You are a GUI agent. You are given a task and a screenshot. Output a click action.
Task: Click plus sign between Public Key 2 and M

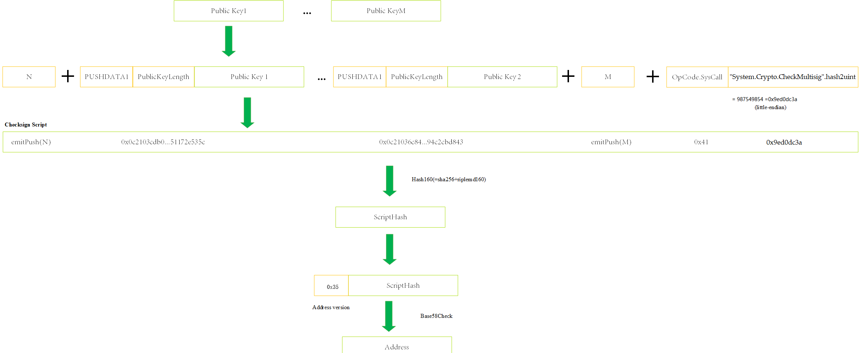click(568, 76)
